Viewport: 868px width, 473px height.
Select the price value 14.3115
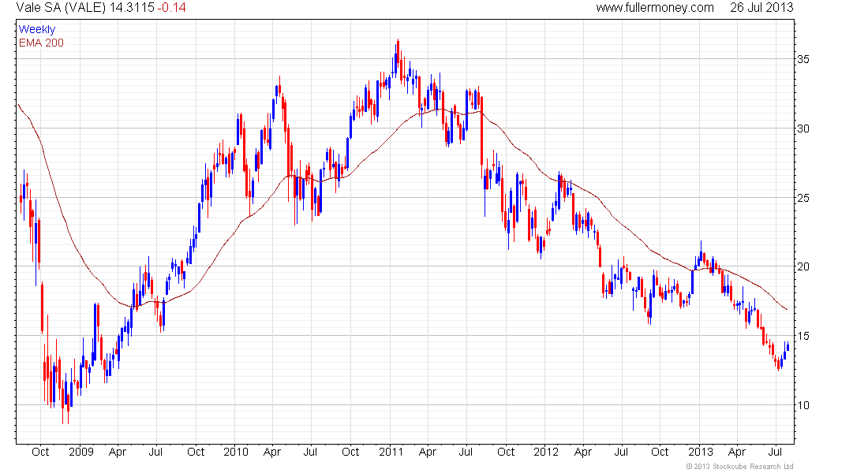pyautogui.click(x=131, y=8)
